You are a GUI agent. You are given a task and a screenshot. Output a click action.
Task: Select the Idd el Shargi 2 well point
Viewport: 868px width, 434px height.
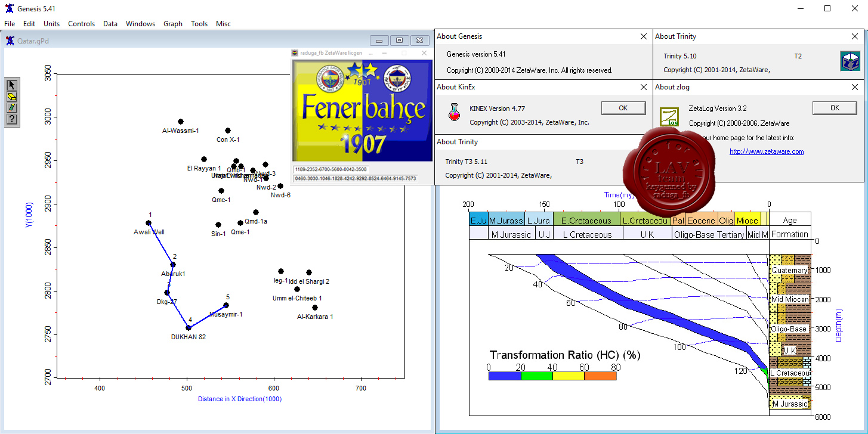309,272
